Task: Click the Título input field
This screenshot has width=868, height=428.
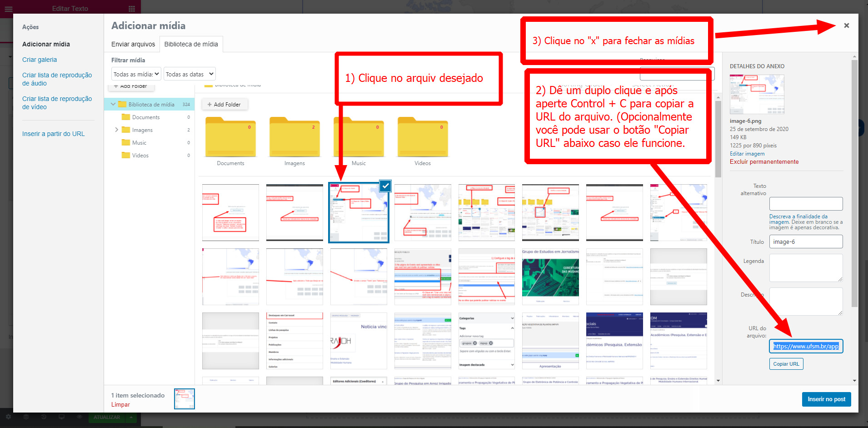Action: (805, 242)
